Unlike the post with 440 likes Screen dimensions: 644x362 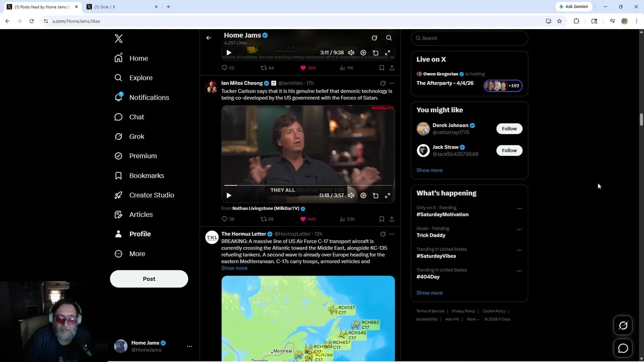(308, 219)
